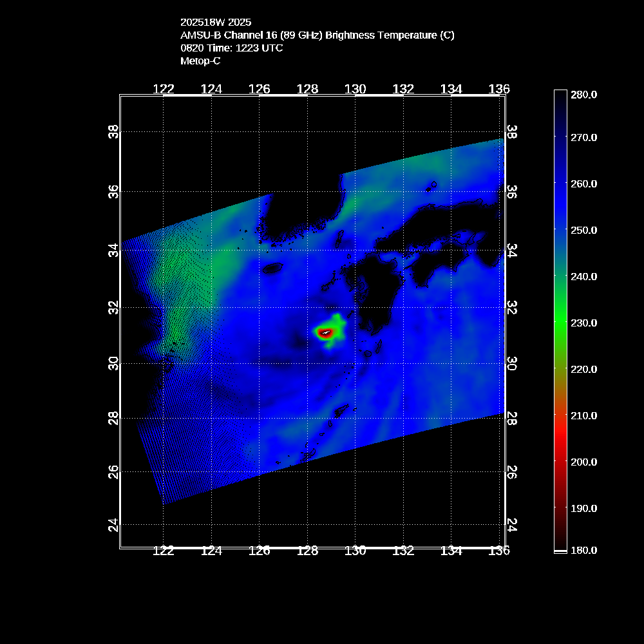Click latitude label 32 on the left axis
Screen dimensions: 644x644
(113, 308)
